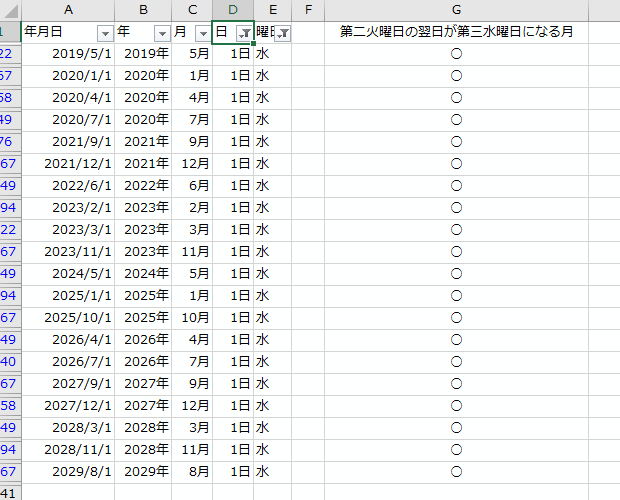Select cell containing 2021/9/1
The height and width of the screenshot is (500, 620).
click(68, 142)
